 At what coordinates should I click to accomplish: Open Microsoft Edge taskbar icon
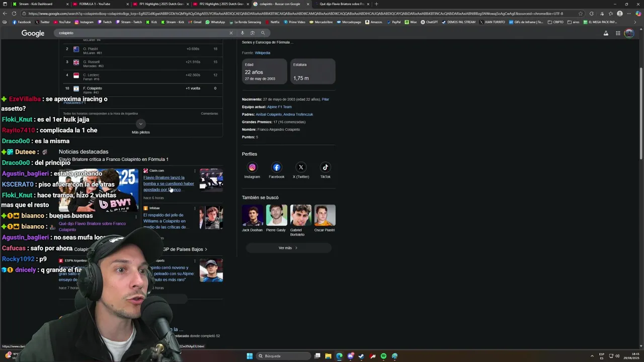point(339,356)
